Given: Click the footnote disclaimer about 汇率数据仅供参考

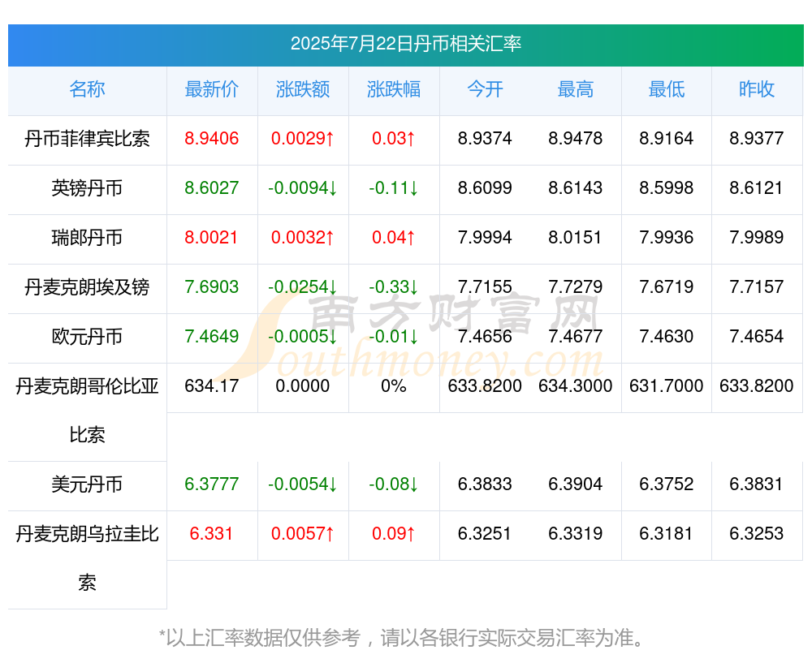Looking at the screenshot, I should tap(402, 638).
